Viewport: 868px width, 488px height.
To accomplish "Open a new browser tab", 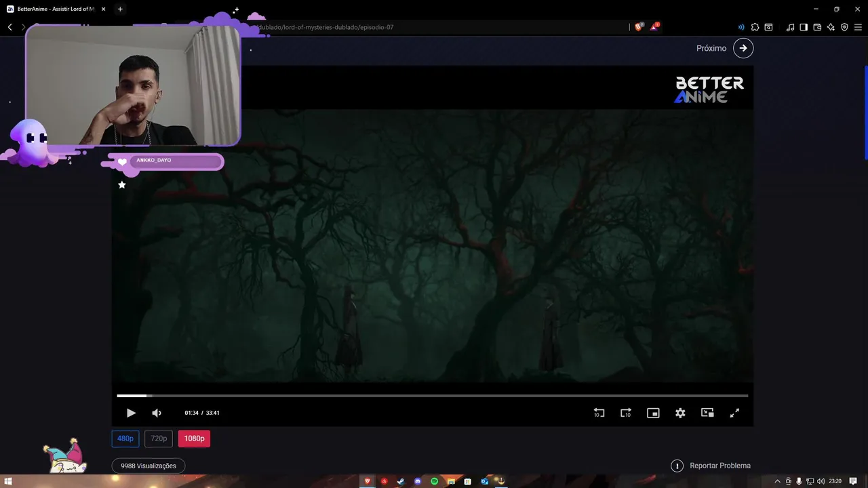I will (x=120, y=9).
